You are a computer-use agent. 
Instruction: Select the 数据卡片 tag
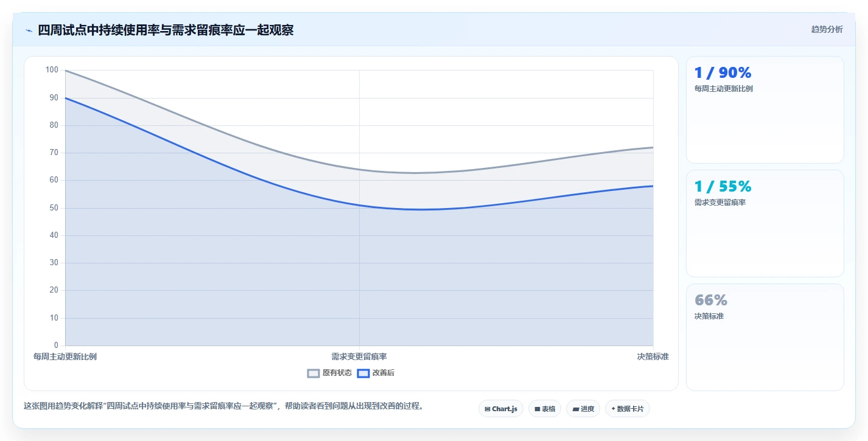[x=628, y=409]
